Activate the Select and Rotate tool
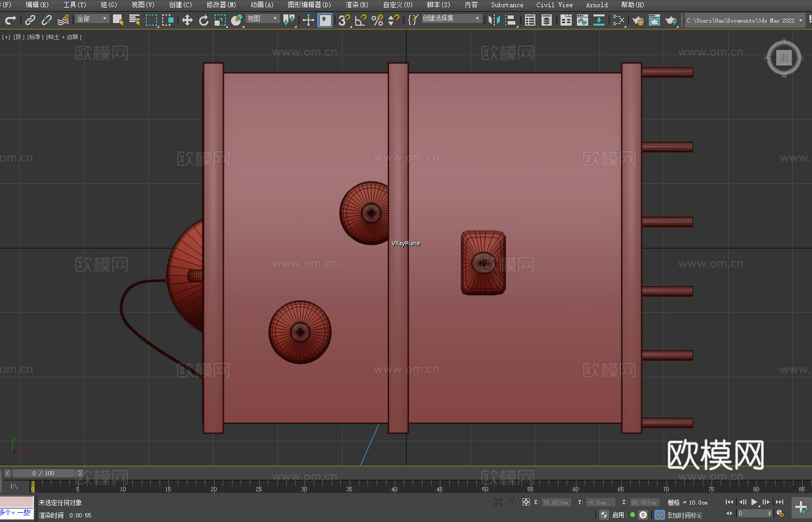The image size is (812, 522). (x=204, y=20)
